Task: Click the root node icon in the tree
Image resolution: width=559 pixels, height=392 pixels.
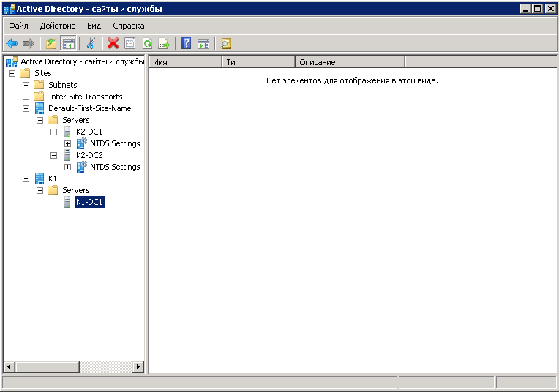Action: point(12,61)
